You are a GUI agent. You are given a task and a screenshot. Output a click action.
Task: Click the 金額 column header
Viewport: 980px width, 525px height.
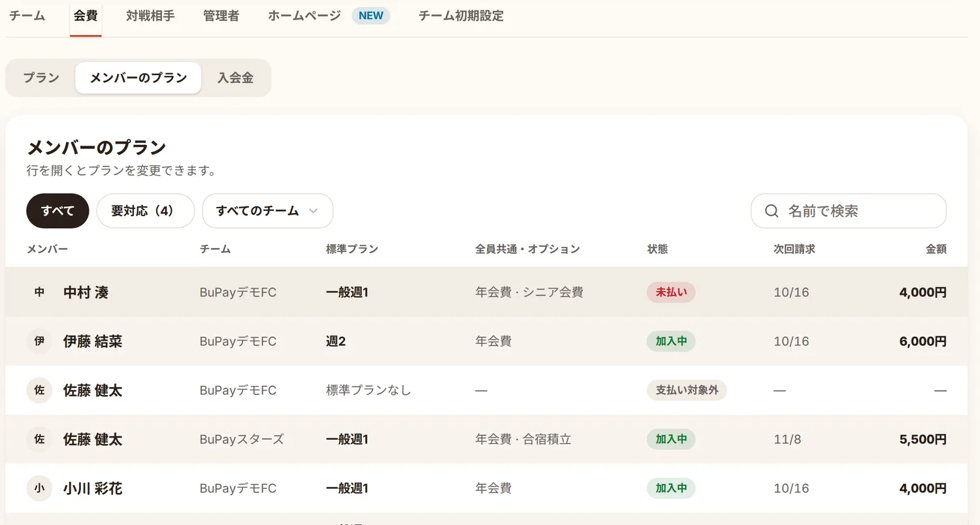tap(936, 249)
